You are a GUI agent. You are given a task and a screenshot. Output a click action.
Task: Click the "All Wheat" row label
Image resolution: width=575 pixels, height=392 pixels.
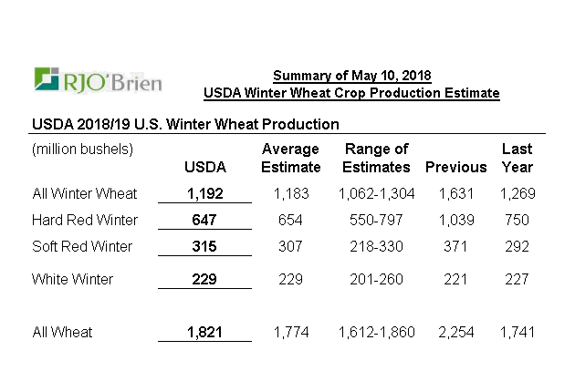pyautogui.click(x=61, y=333)
